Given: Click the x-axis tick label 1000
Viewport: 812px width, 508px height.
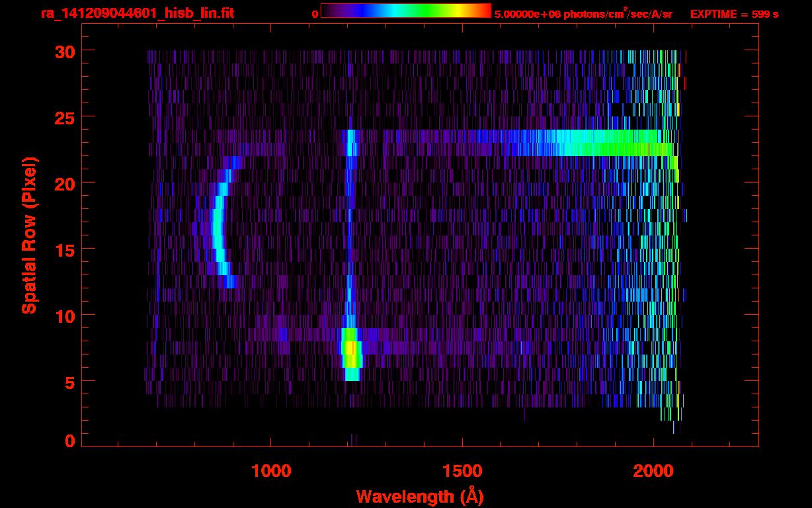Looking at the screenshot, I should pyautogui.click(x=271, y=471).
